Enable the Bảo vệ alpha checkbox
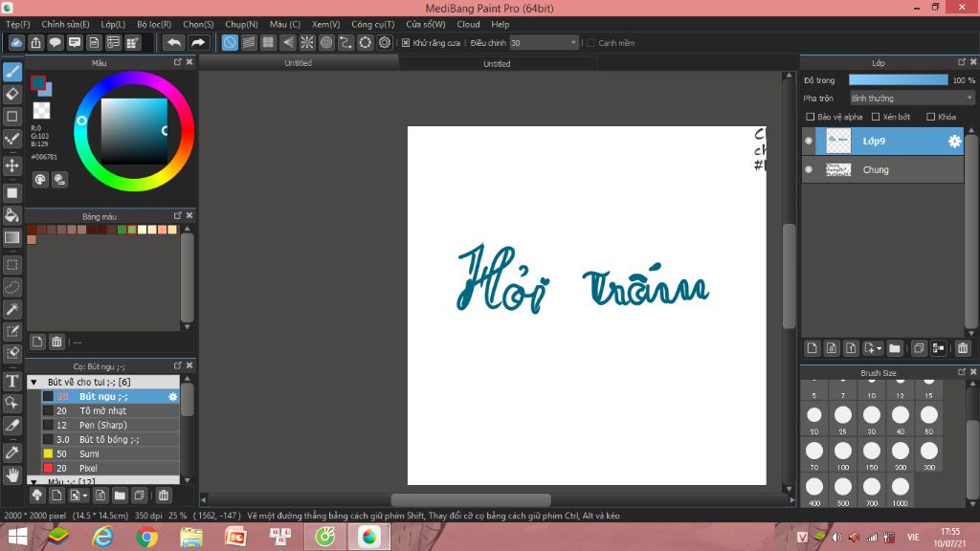The width and height of the screenshot is (980, 551). click(x=810, y=117)
